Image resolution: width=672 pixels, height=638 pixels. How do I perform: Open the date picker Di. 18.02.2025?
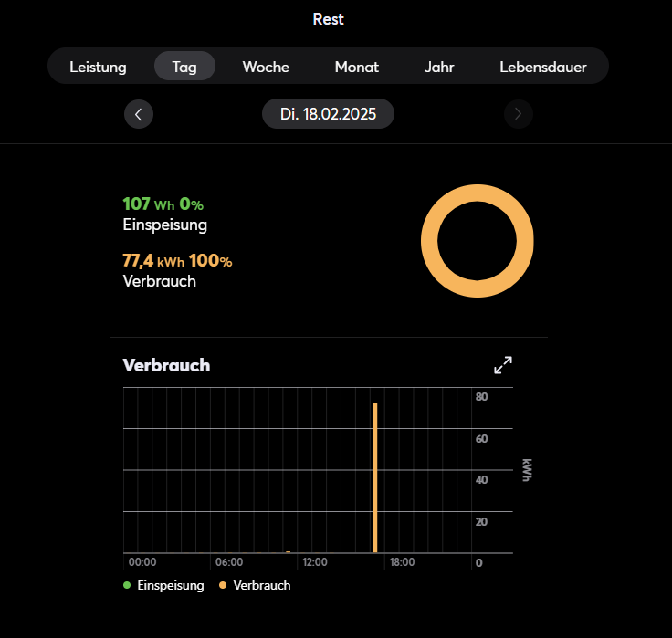pos(329,114)
